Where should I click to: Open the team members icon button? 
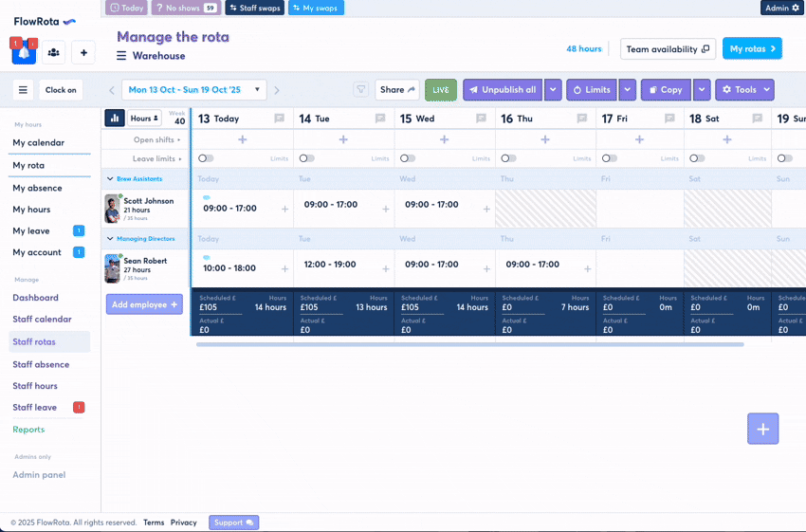(x=53, y=53)
